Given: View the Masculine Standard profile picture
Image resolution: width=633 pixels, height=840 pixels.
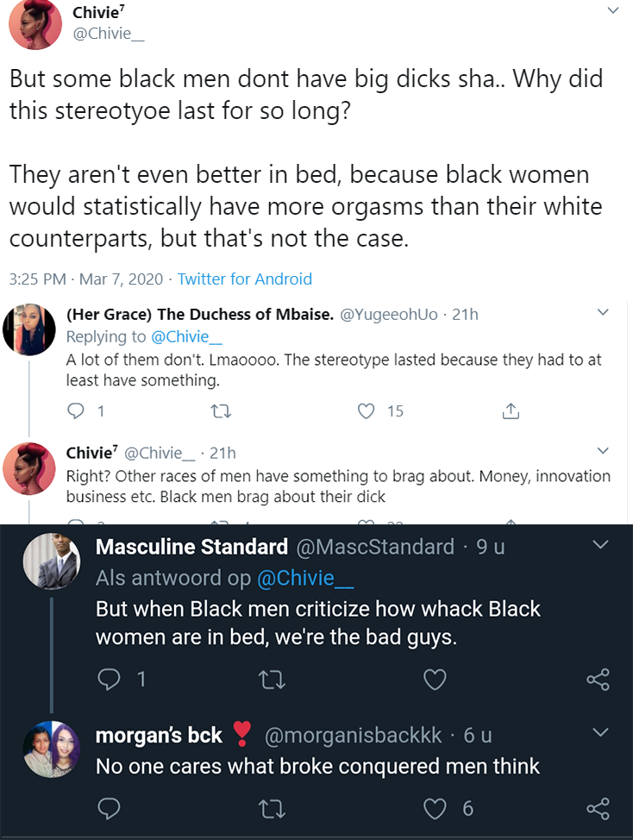Looking at the screenshot, I should [x=52, y=561].
